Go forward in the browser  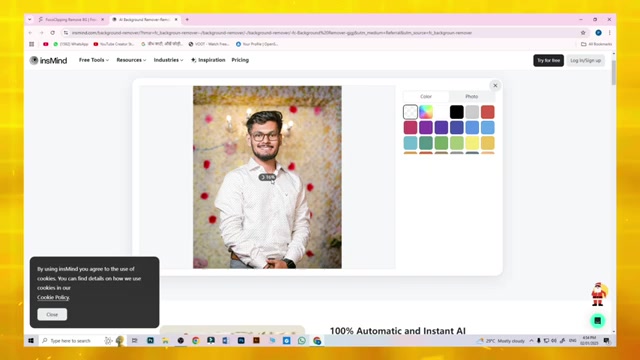tap(41, 33)
